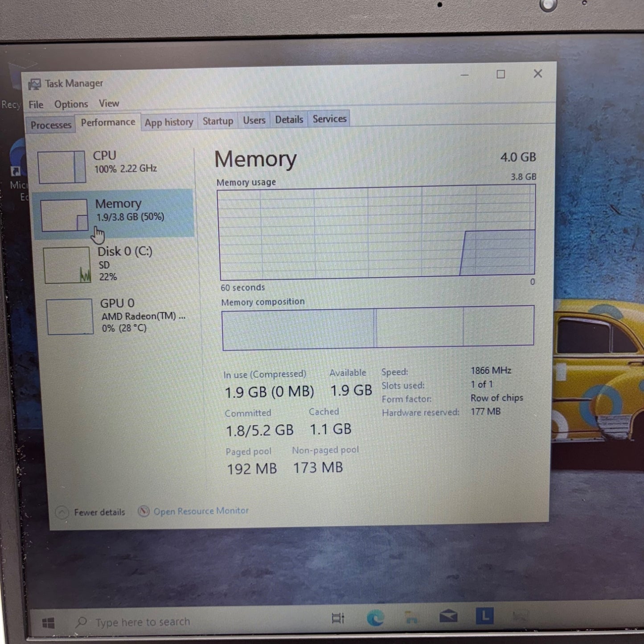The width and height of the screenshot is (644, 644).
Task: Switch to the App history tab
Action: click(169, 122)
